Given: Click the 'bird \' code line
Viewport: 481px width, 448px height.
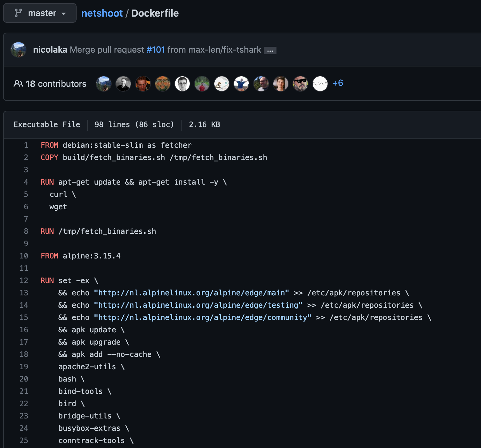Looking at the screenshot, I should click(72, 404).
